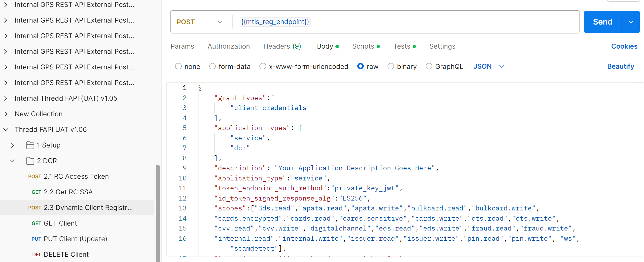Open the Headers (9) tab
This screenshot has height=262, width=644.
(282, 46)
